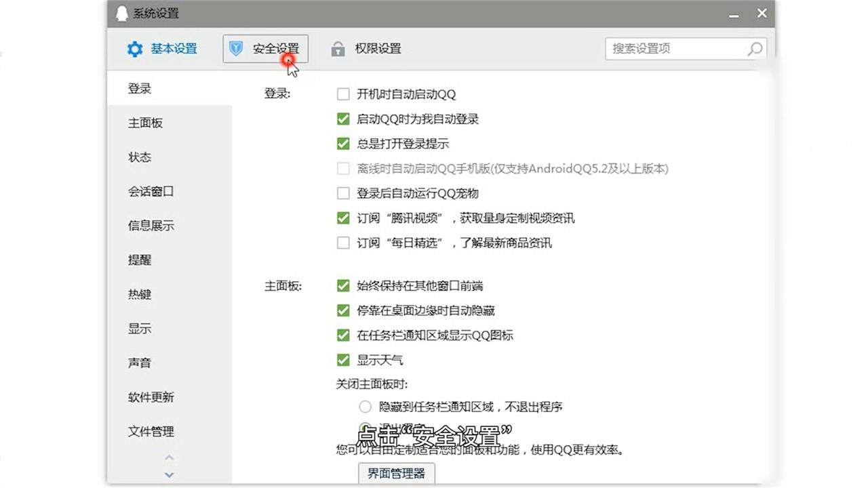
Task: Select the 隐藏到任务栏通知区域 radio button
Action: point(363,406)
